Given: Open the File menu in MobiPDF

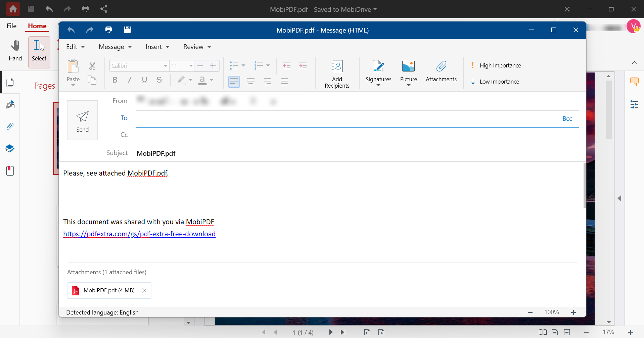Looking at the screenshot, I should tap(11, 26).
